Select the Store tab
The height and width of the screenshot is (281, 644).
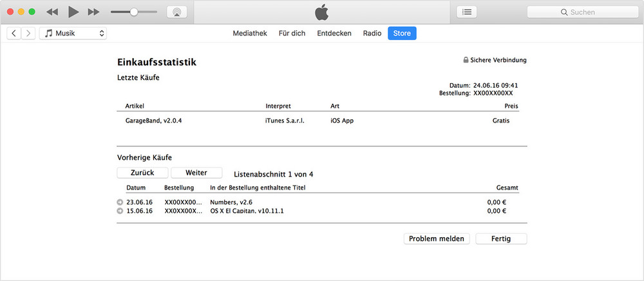click(x=402, y=34)
